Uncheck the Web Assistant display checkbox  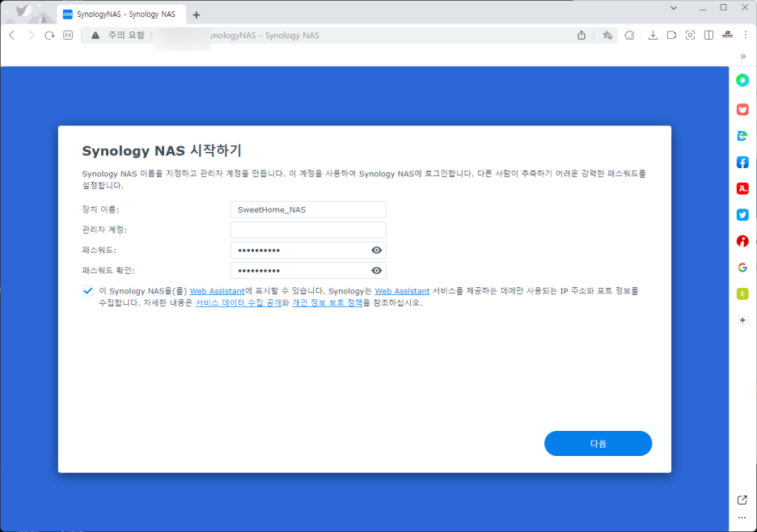coord(88,290)
